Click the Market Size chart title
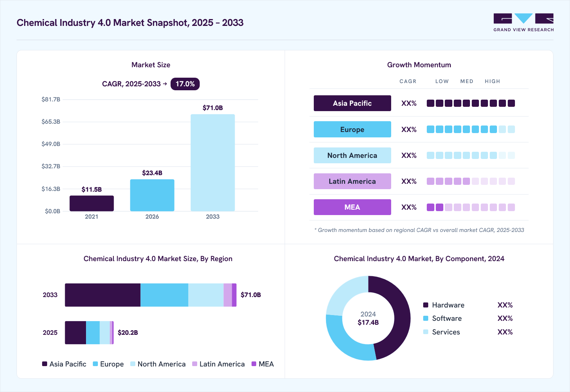This screenshot has height=392, width=570. [151, 65]
